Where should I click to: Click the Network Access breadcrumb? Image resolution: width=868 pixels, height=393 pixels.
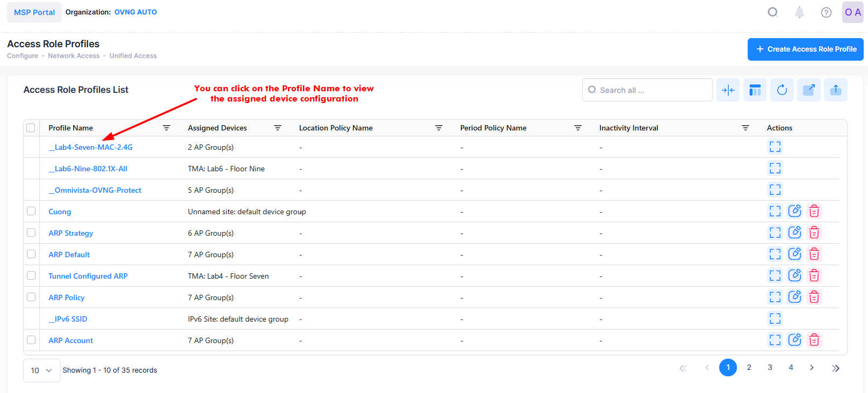pyautogui.click(x=74, y=56)
